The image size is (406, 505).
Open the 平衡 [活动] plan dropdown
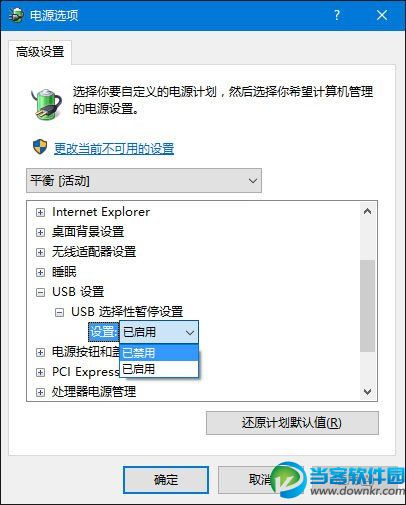tap(144, 181)
